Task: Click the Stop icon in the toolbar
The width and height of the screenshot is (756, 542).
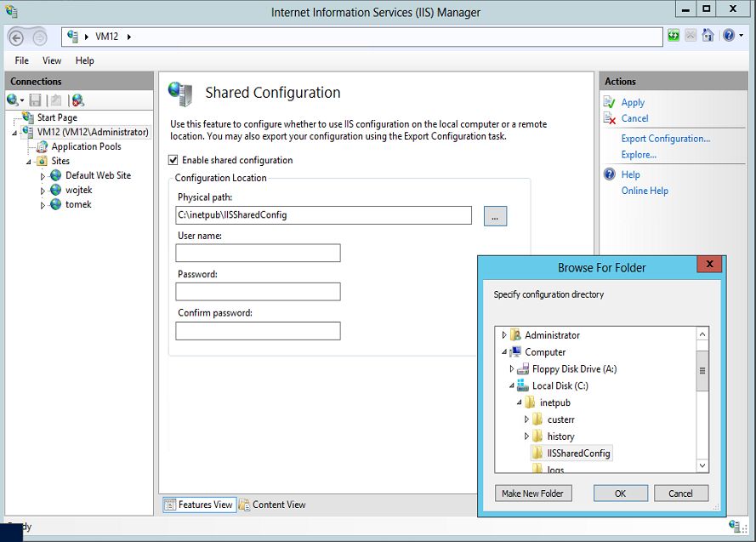Action: coord(691,35)
